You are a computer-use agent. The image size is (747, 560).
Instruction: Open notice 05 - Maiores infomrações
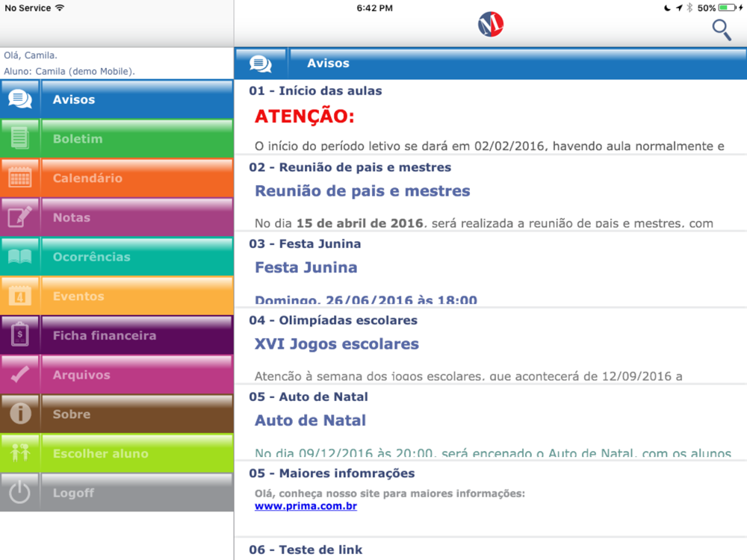pyautogui.click(x=491, y=499)
